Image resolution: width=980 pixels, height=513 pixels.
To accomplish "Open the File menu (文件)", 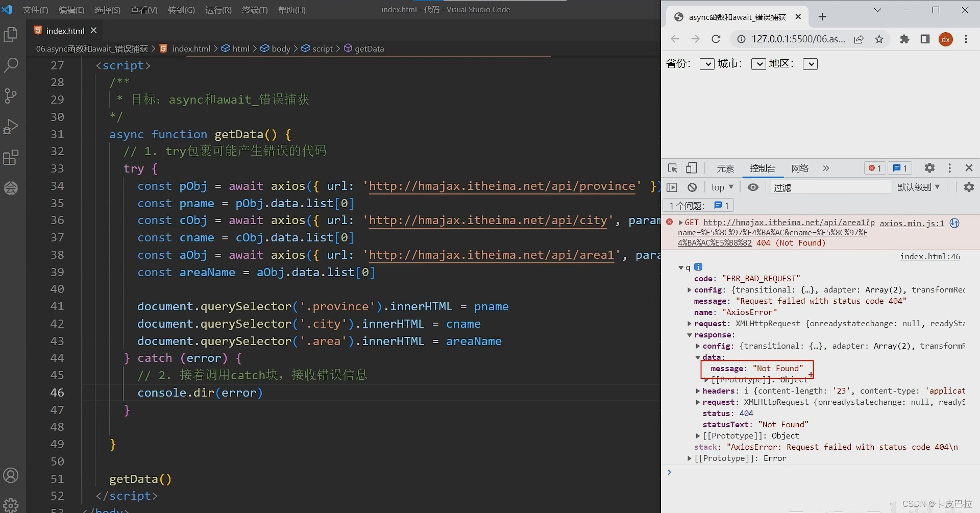I will tap(35, 10).
